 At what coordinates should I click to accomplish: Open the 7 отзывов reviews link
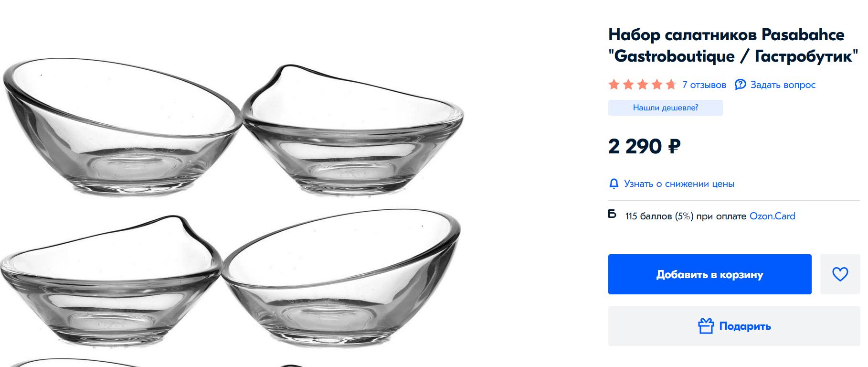[704, 85]
